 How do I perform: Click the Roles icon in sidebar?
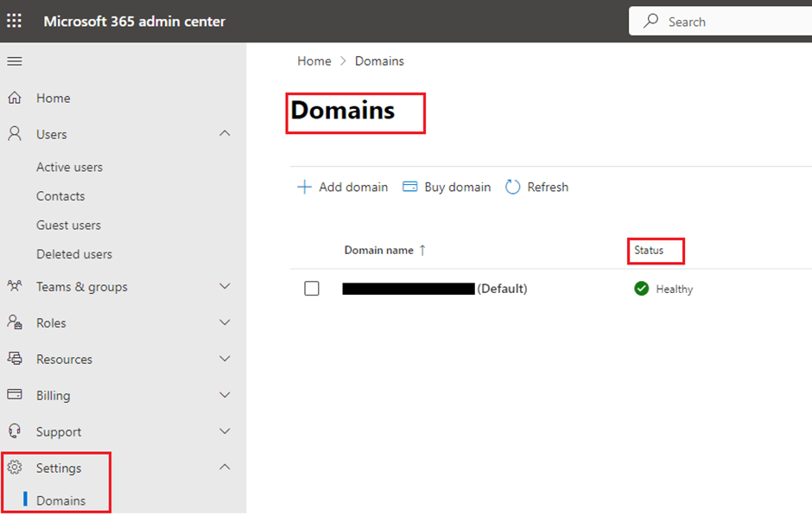tap(15, 322)
